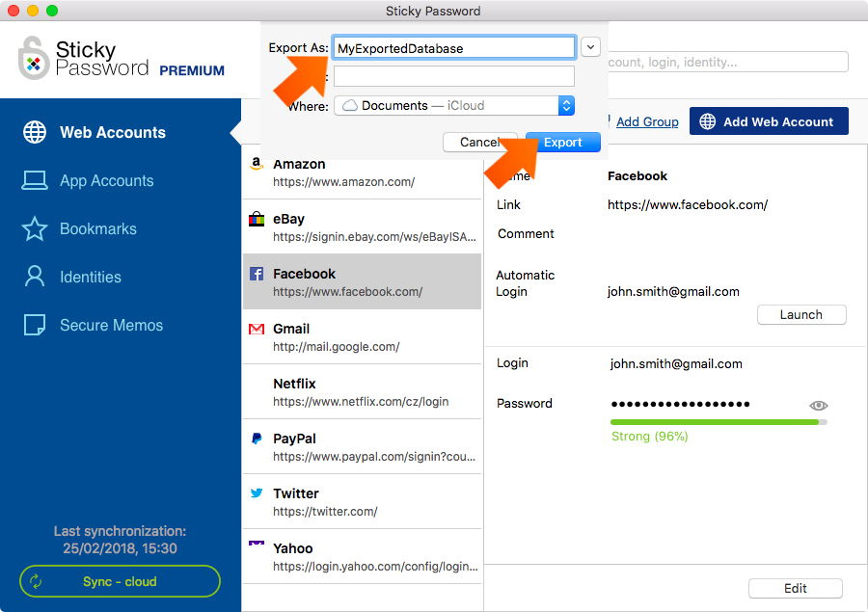Screen dimensions: 868x612
Task: Edit the Facebook account details
Action: (x=795, y=588)
